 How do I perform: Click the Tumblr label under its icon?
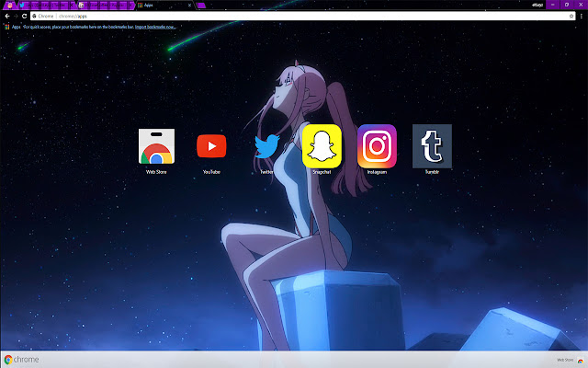coord(432,172)
